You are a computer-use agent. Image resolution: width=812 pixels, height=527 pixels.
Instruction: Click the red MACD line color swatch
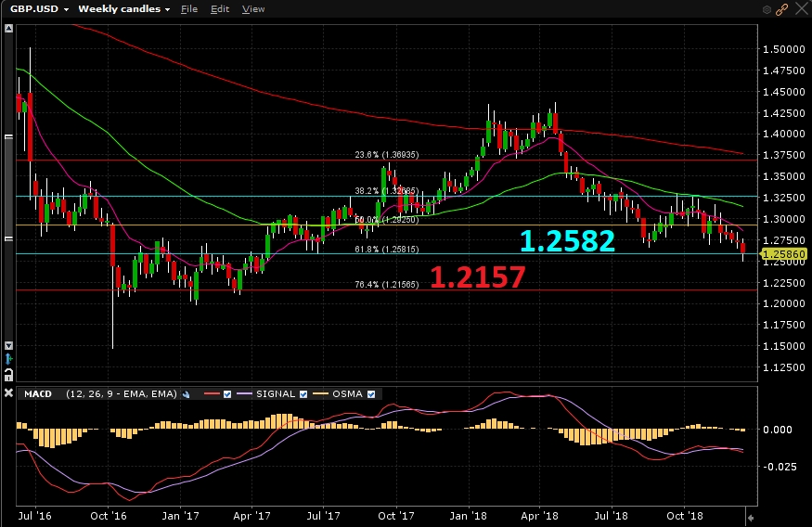[213, 394]
